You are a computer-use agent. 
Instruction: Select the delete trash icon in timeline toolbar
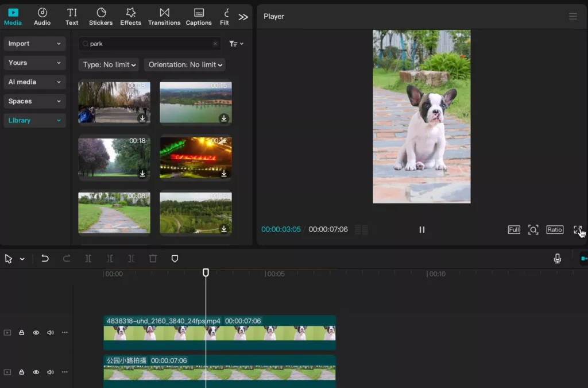coord(153,258)
